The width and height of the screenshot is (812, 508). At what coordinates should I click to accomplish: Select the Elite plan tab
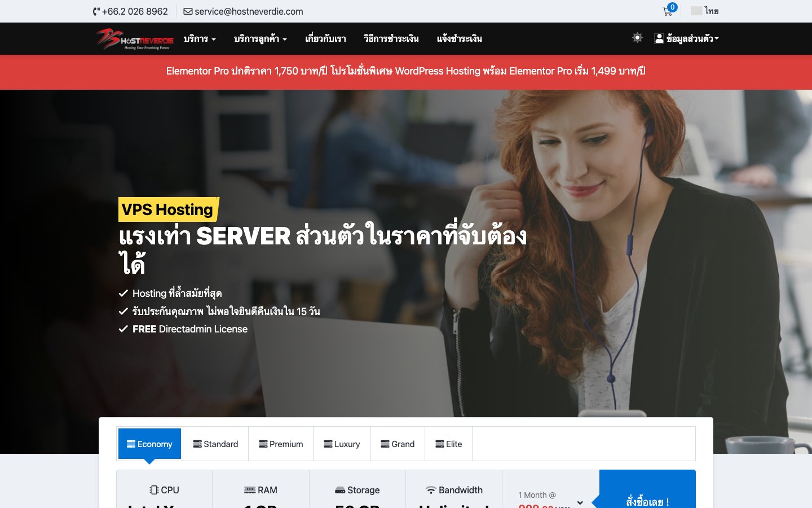(448, 444)
